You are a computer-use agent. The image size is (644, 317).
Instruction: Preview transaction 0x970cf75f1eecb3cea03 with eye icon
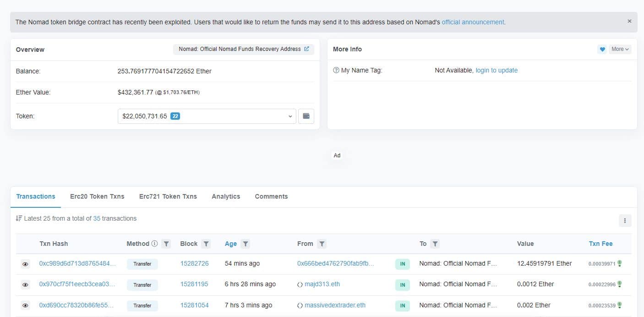pyautogui.click(x=25, y=285)
